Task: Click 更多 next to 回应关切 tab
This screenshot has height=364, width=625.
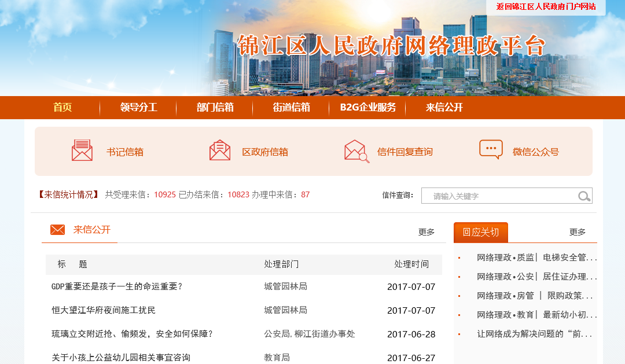Action: pyautogui.click(x=577, y=232)
